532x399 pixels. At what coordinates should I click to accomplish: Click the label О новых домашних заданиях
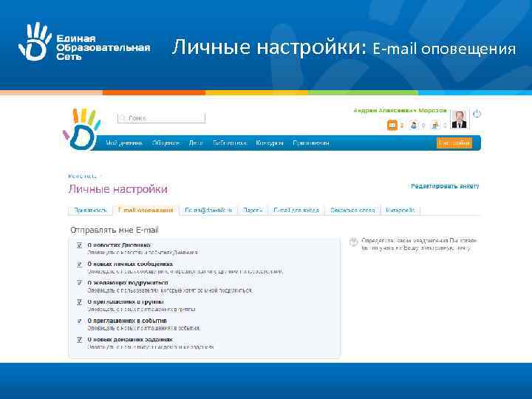point(130,339)
